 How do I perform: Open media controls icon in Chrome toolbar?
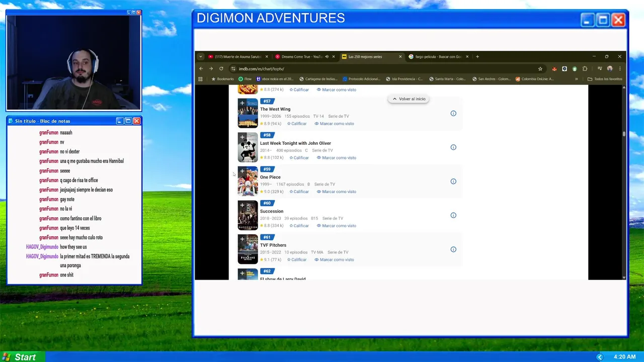click(x=599, y=69)
